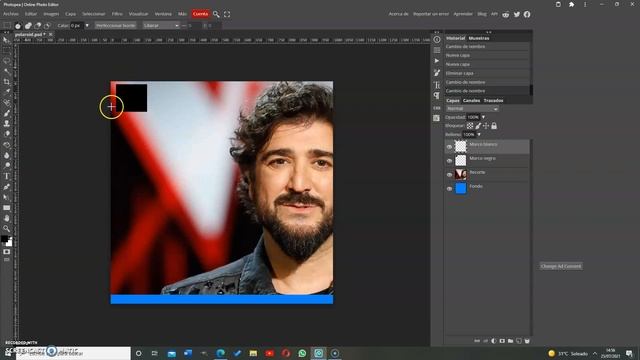This screenshot has height=360, width=640.
Task: Open the Brush settings panel icon
Action: (437, 73)
